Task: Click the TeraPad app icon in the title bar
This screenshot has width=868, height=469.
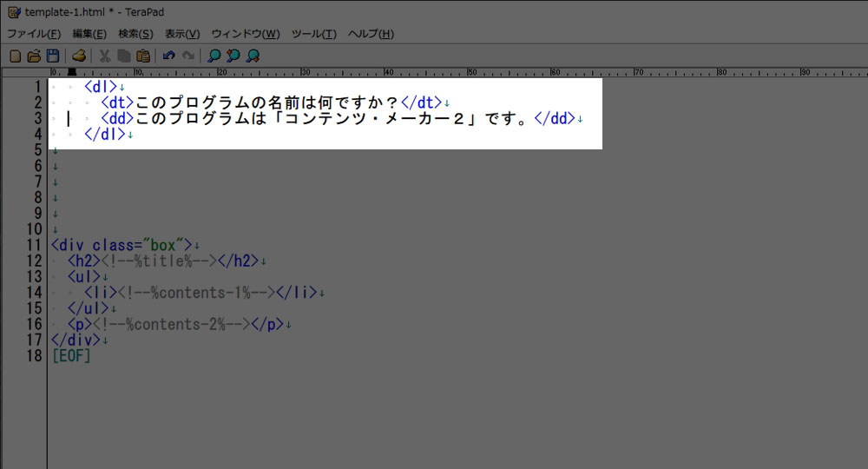Action: pyautogui.click(x=14, y=12)
